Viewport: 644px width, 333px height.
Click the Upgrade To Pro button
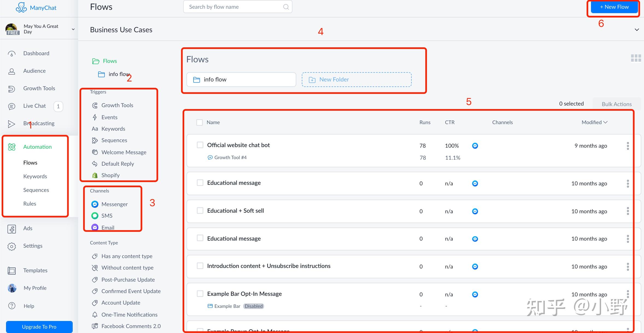click(x=39, y=327)
